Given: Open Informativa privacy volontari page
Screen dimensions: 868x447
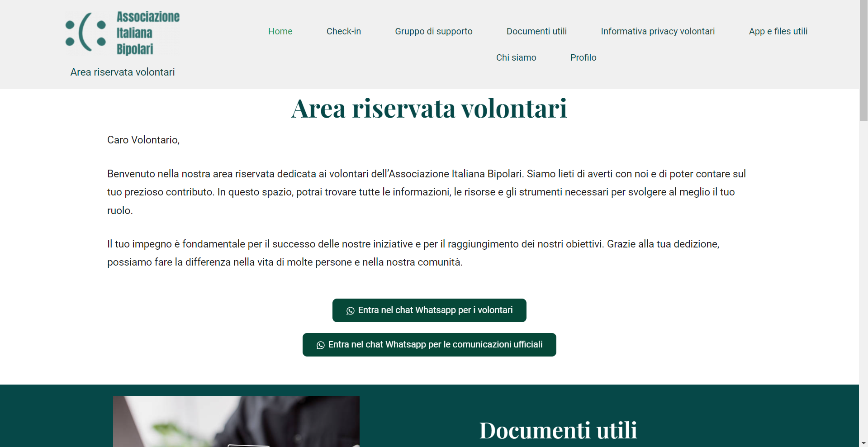Looking at the screenshot, I should pyautogui.click(x=657, y=31).
